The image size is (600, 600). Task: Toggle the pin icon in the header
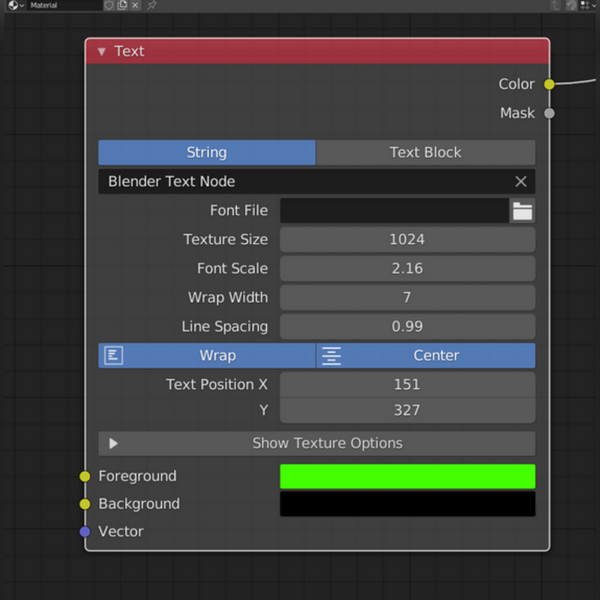coord(152,5)
